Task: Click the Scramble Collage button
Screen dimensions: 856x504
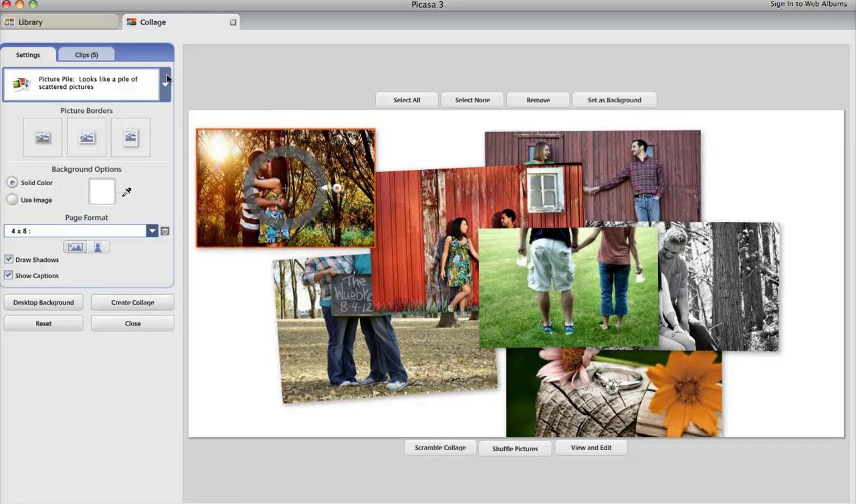Action: [x=440, y=448]
